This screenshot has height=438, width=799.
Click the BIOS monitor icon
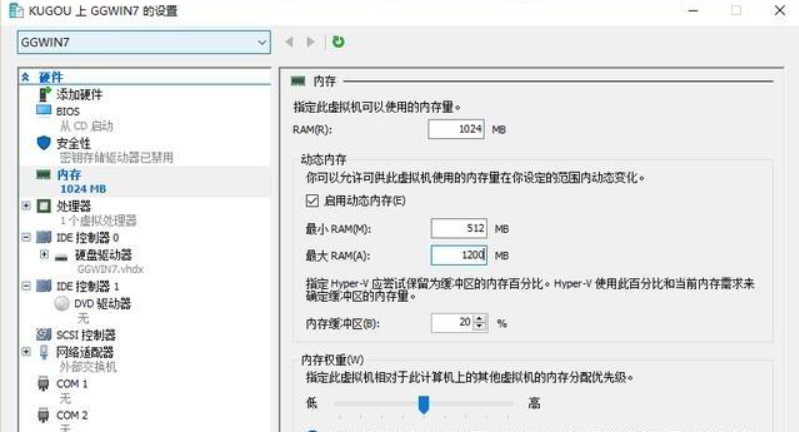coord(44,111)
